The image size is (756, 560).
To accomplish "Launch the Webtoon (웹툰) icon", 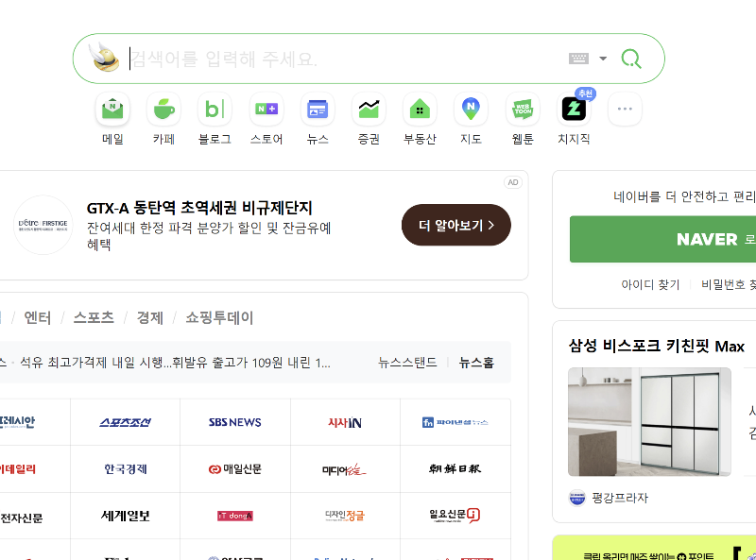I will click(521, 109).
